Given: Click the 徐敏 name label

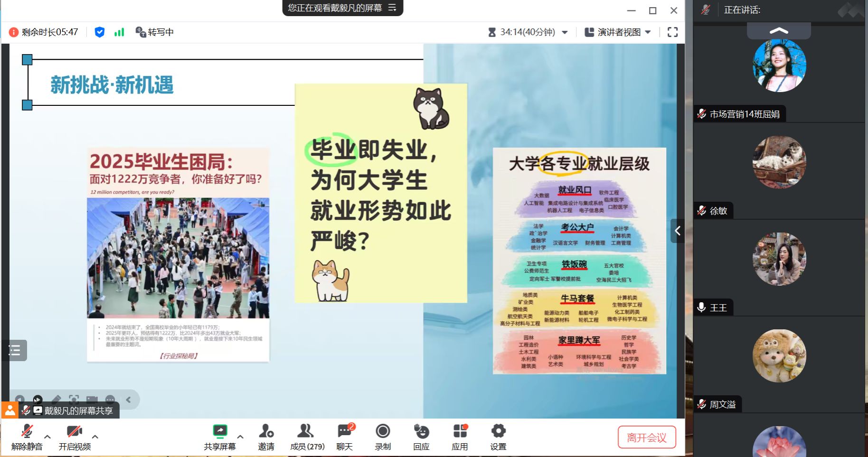Looking at the screenshot, I should (718, 211).
